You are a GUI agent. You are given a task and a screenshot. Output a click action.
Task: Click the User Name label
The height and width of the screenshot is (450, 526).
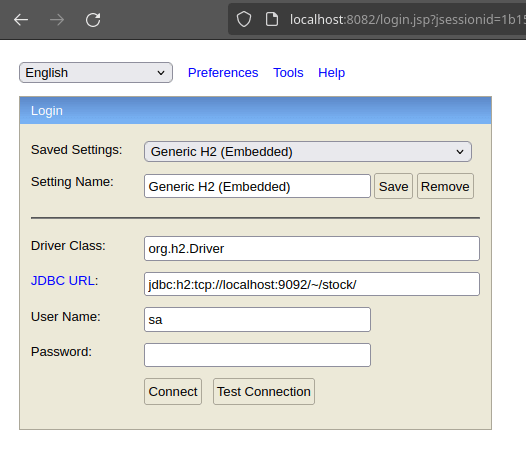66,316
